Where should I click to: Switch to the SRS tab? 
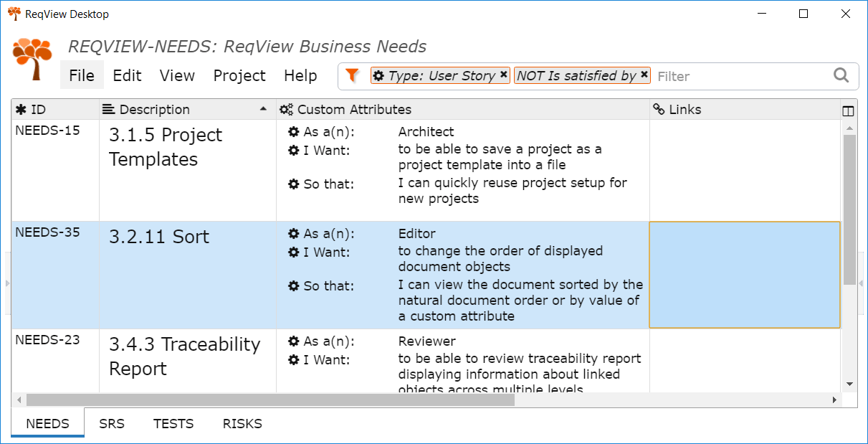point(111,424)
